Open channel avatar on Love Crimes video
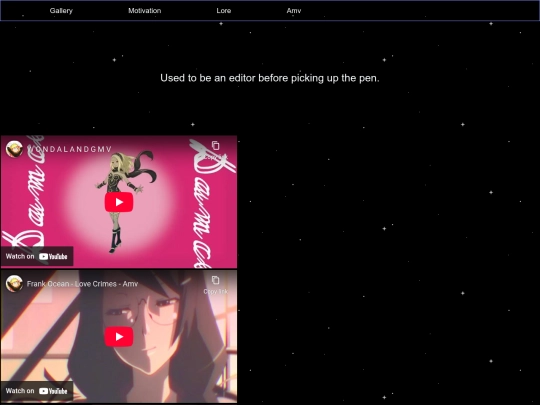Image resolution: width=540 pixels, height=405 pixels. (x=14, y=284)
